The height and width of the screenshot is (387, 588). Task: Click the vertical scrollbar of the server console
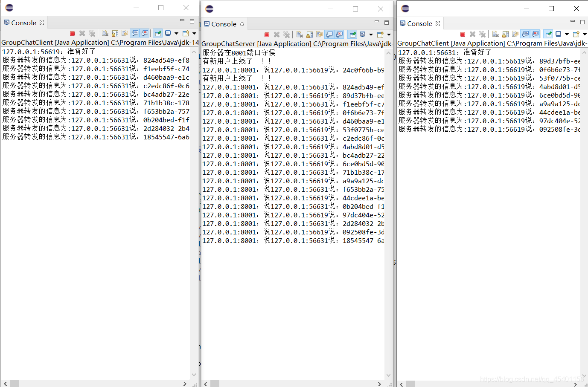(388, 214)
